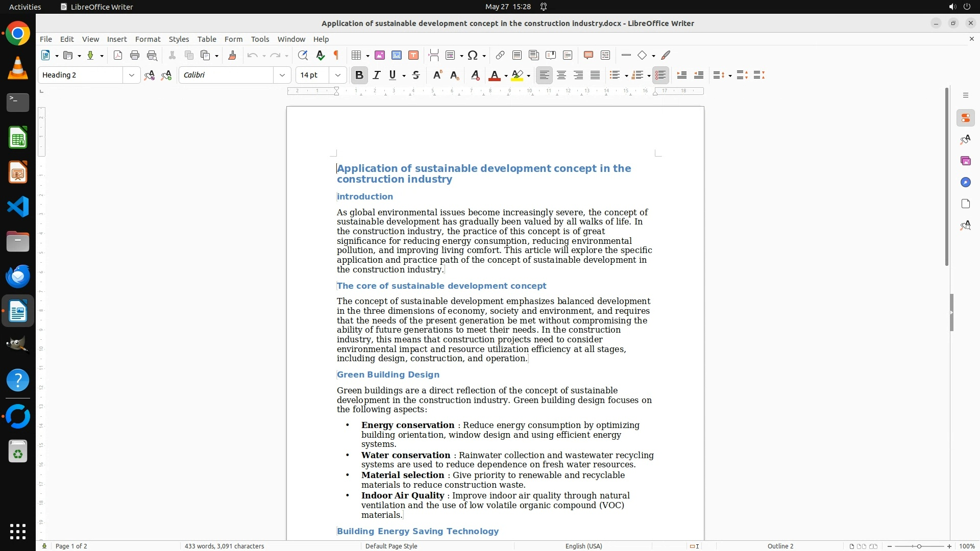Click the English (USA) language status field
980x551 pixels.
583,546
